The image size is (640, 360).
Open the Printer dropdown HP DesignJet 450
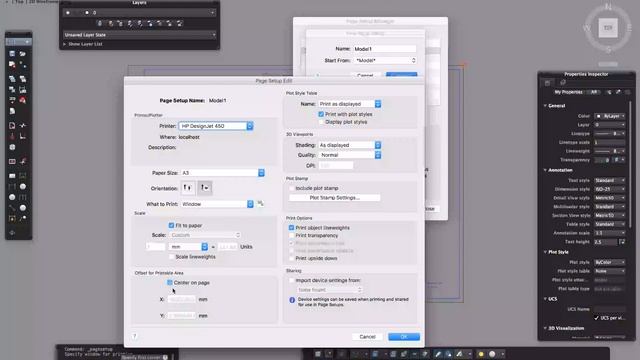(x=216, y=126)
